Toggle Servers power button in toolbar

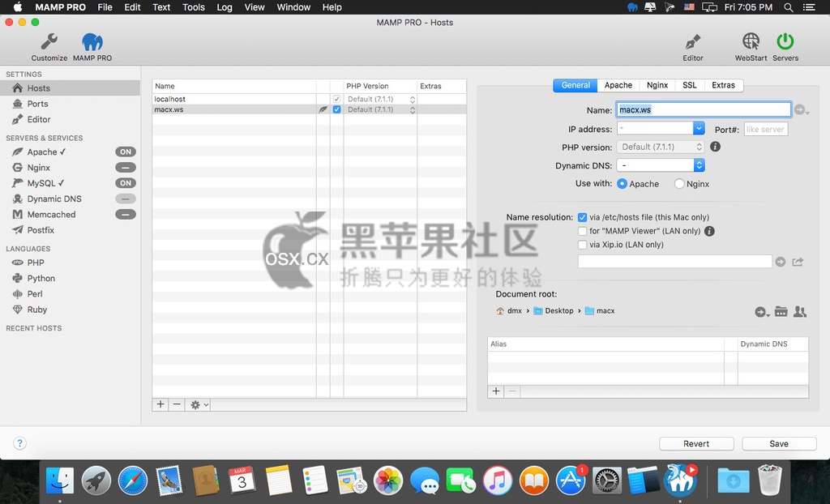pyautogui.click(x=785, y=42)
